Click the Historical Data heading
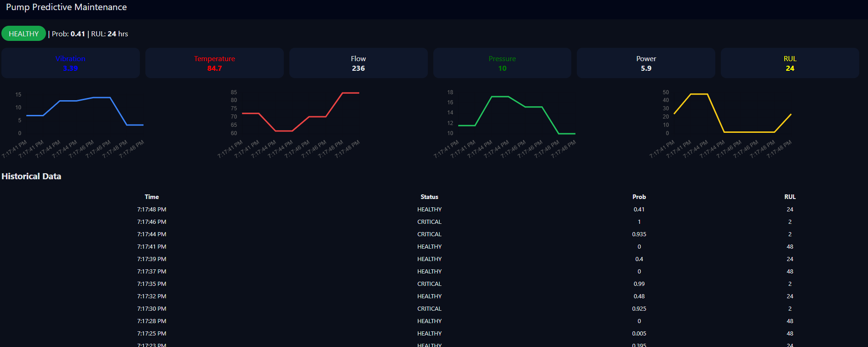 pos(31,176)
